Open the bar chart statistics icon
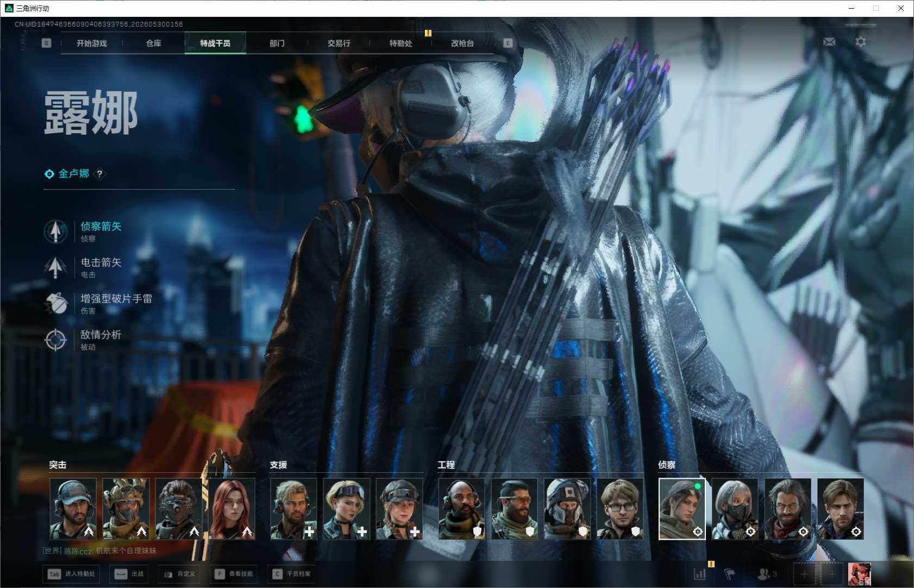 point(700,574)
